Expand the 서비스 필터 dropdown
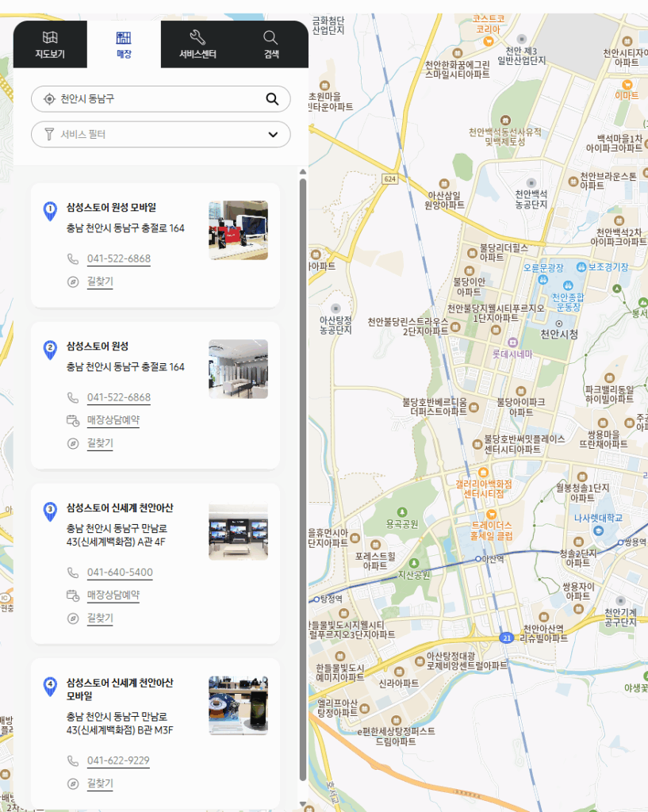This screenshot has width=648, height=812. (160, 134)
